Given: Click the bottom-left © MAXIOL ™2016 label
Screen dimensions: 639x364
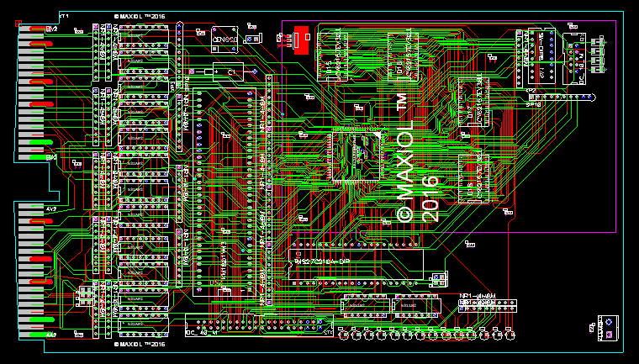Looking at the screenshot, I should (140, 344).
